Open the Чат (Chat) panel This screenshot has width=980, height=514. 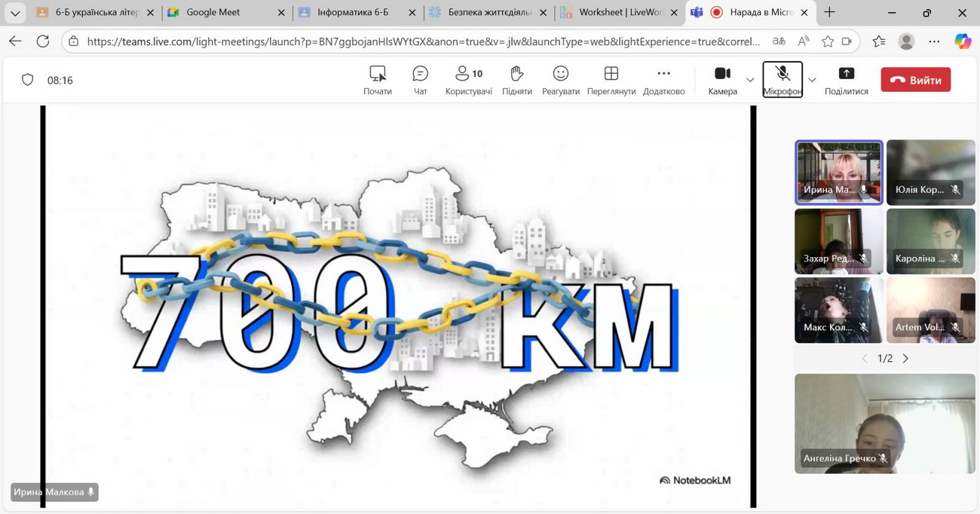[x=420, y=80]
